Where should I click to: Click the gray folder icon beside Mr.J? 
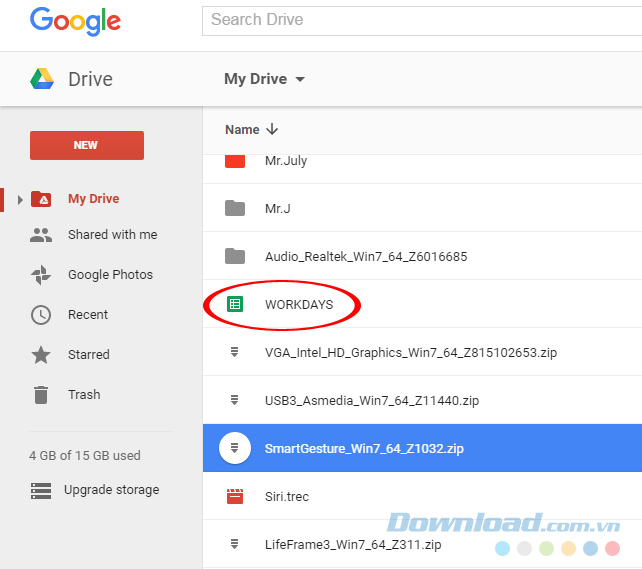pos(235,208)
